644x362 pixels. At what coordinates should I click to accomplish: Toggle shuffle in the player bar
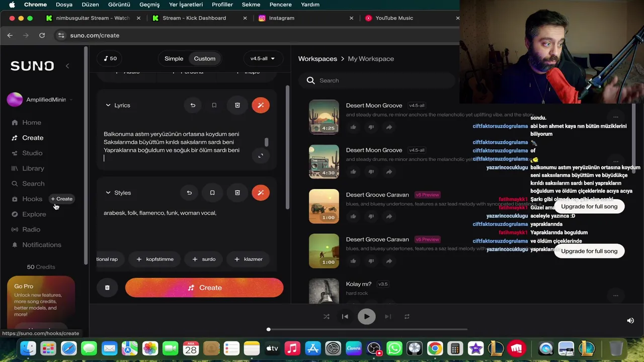click(x=326, y=316)
